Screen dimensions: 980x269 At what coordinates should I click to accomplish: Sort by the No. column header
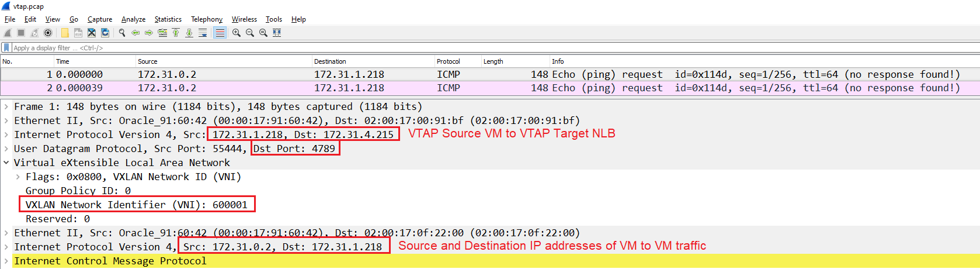point(27,61)
